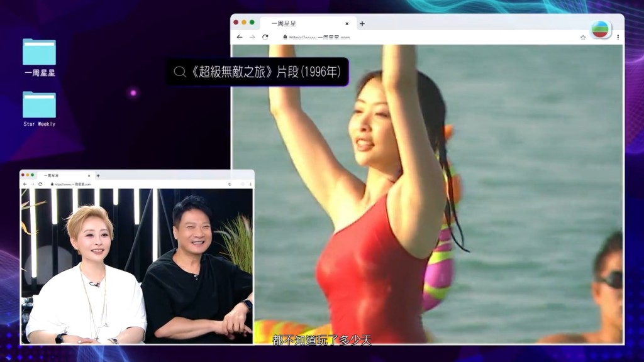Click forward arrow in large browser window

pos(252,37)
